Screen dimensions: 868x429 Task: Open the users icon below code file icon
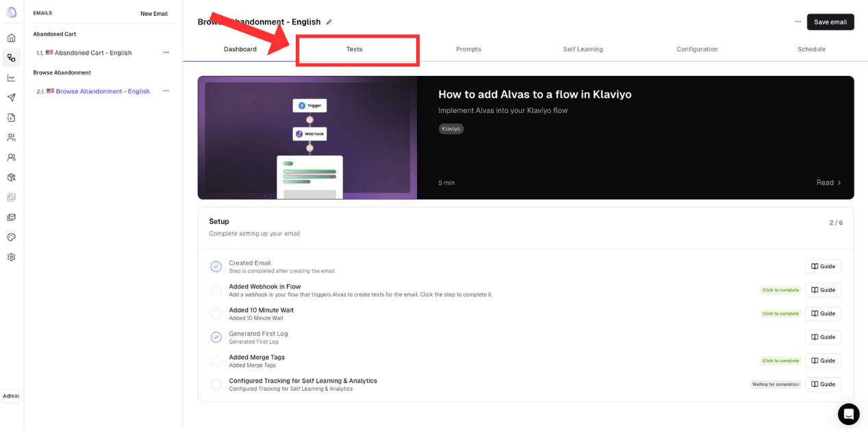coord(11,138)
